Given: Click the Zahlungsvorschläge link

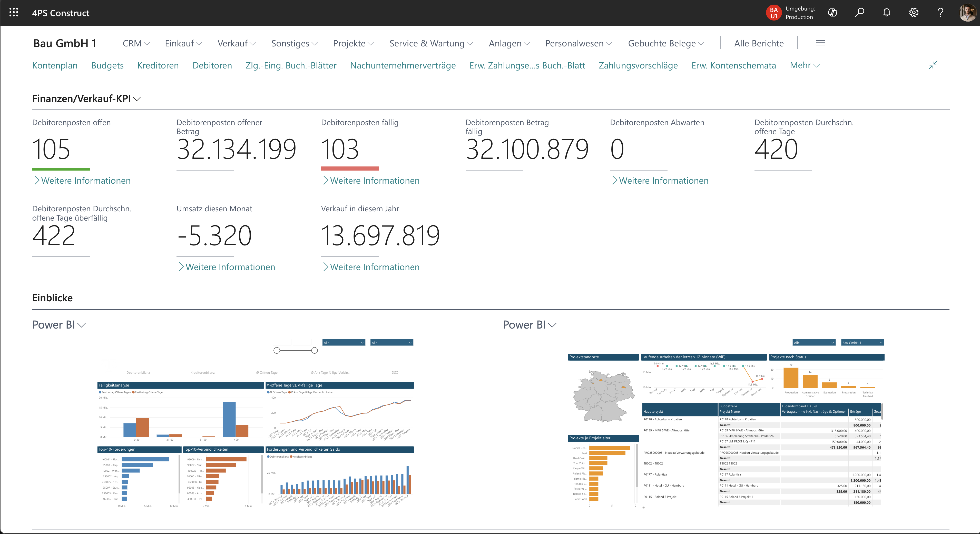Looking at the screenshot, I should point(638,65).
